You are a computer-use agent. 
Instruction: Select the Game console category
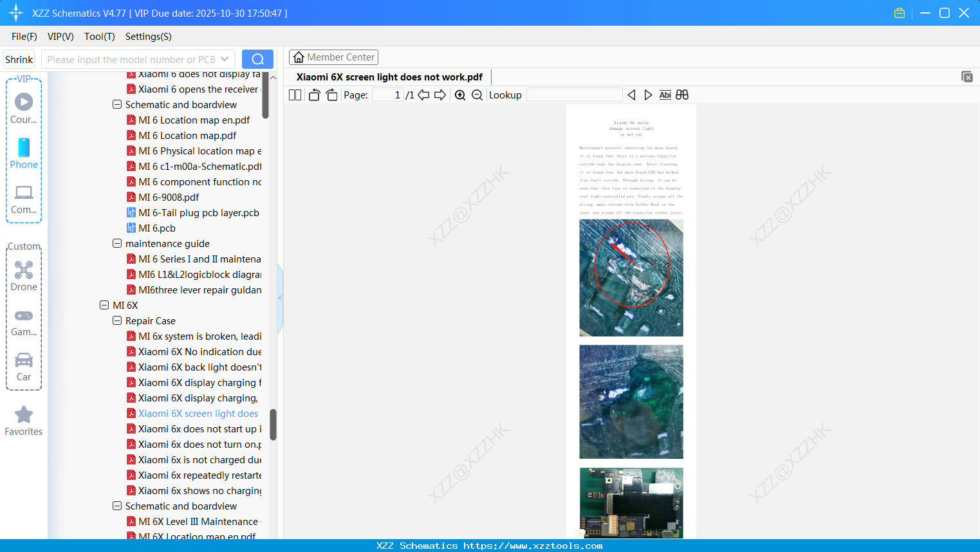tap(24, 322)
